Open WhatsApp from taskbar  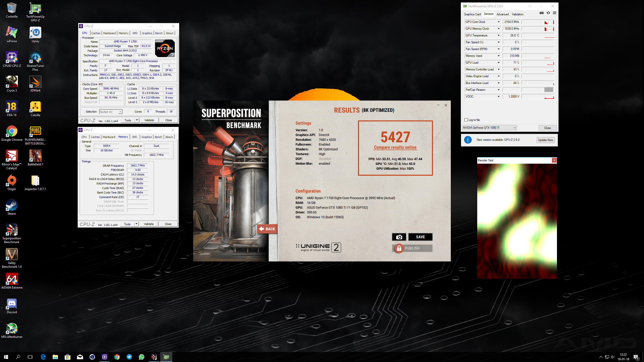[142, 357]
